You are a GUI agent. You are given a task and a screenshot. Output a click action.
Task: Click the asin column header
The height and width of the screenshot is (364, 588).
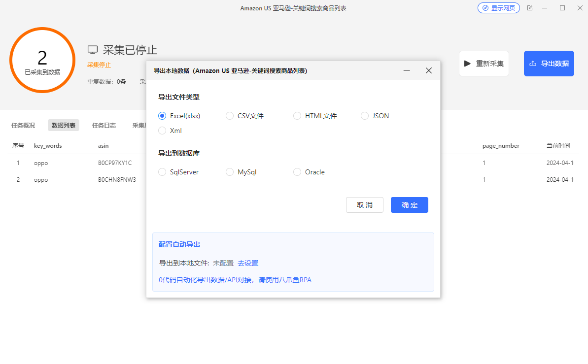(104, 146)
